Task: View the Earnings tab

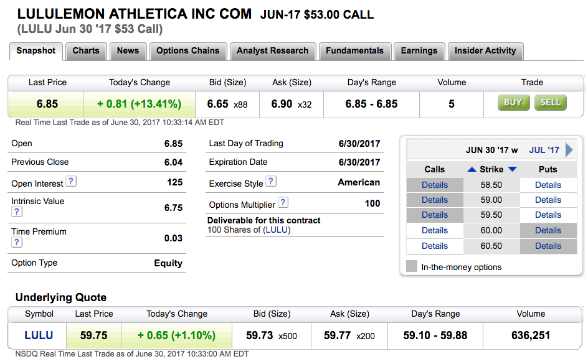Action: pyautogui.click(x=419, y=51)
